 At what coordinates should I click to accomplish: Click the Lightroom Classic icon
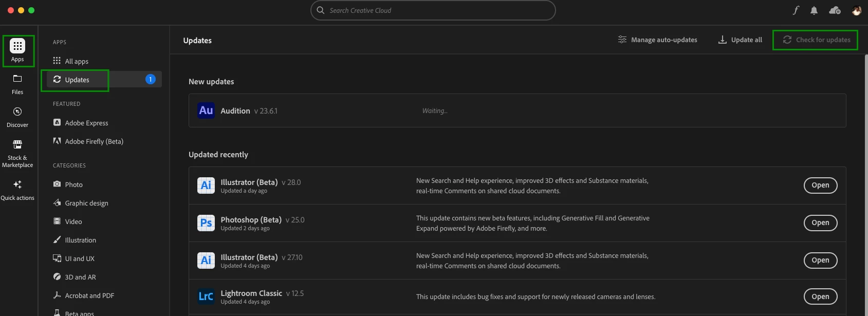[206, 296]
